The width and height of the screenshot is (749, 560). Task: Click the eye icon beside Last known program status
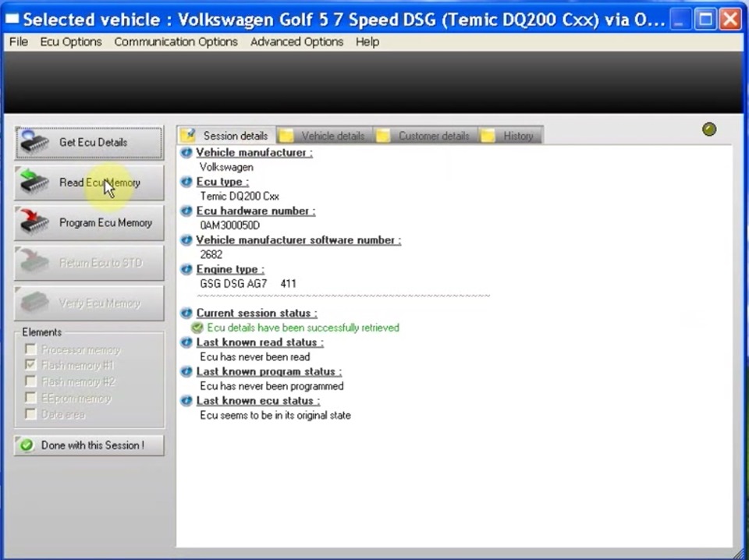pos(186,371)
